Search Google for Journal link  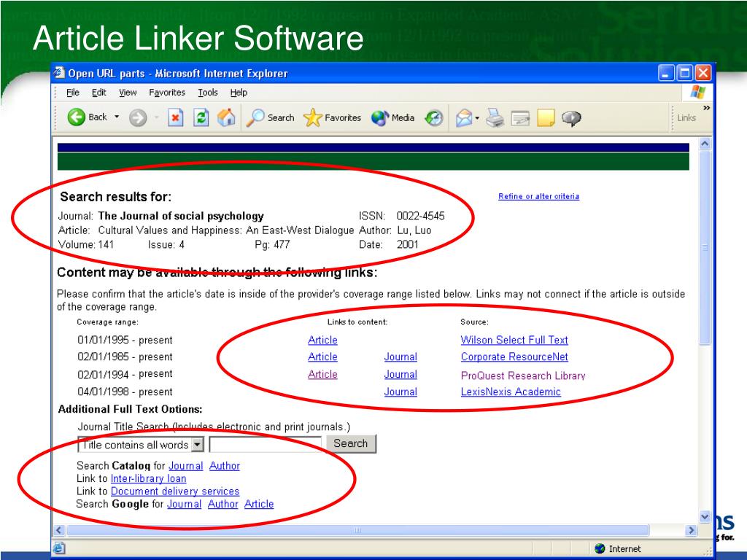(185, 504)
